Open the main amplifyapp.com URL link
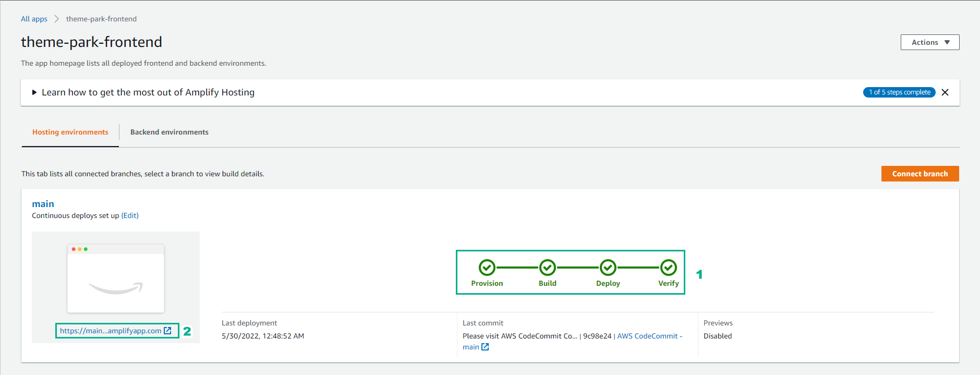The height and width of the screenshot is (375, 980). [111, 331]
